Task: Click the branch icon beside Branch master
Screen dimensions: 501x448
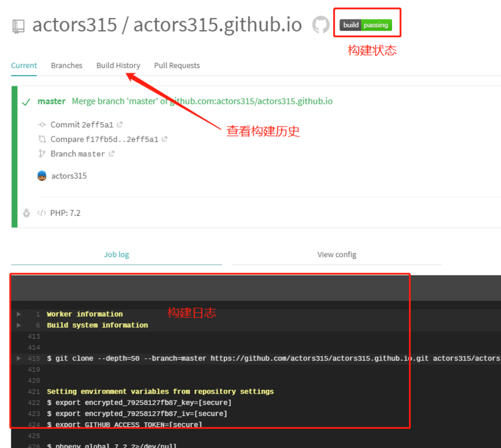Action: tap(42, 154)
